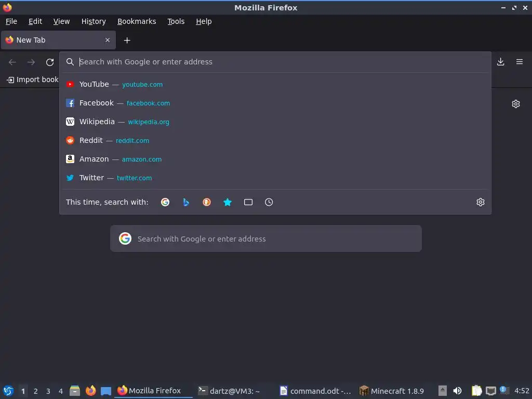Search this time with Google icon
This screenshot has width=532, height=399.
tap(165, 202)
